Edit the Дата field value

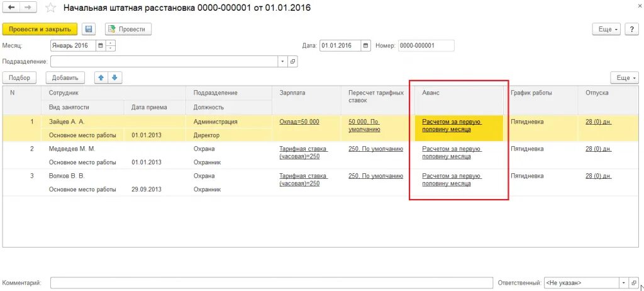(x=340, y=46)
